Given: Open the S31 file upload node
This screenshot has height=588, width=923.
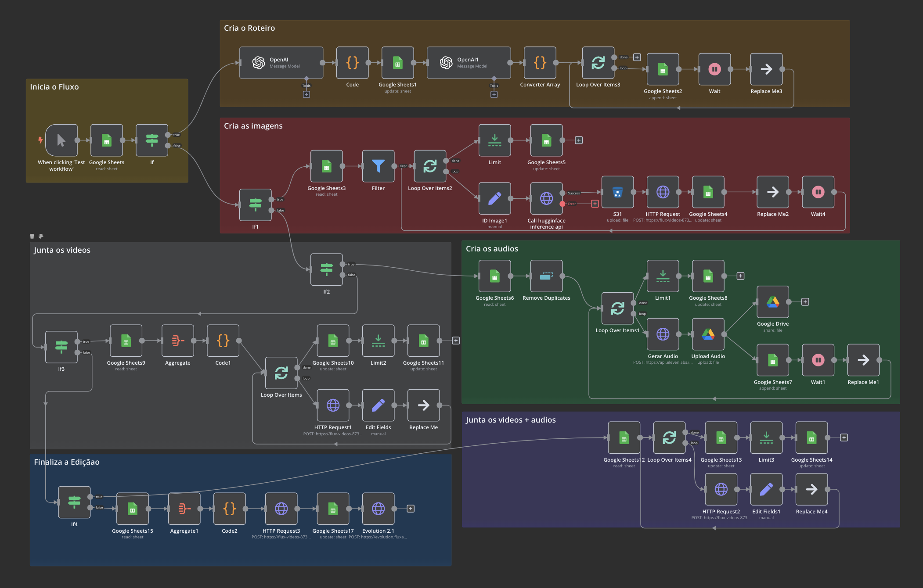Looking at the screenshot, I should click(617, 192).
